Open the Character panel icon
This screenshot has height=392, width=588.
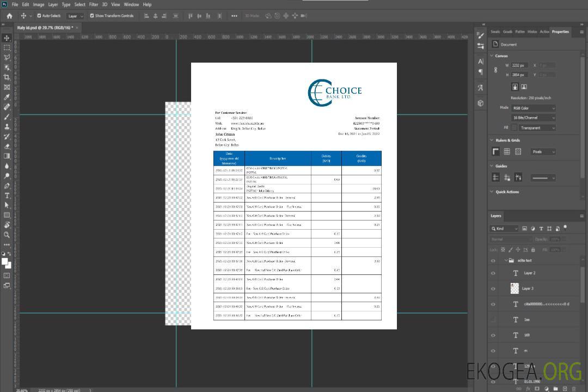(481, 62)
